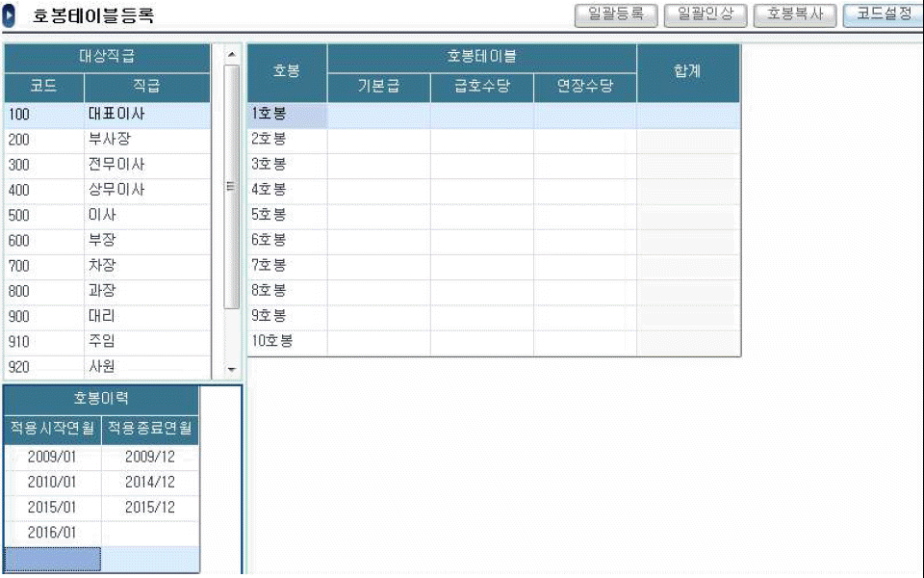Viewport: 924px width, 578px height.
Task: Select the 2009/01 history start date
Action: 52,457
